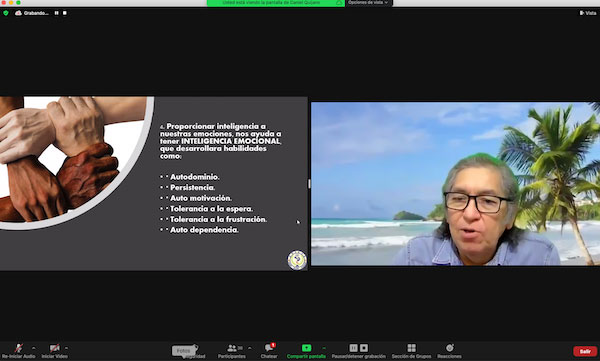Image resolution: width=600 pixels, height=361 pixels.
Task: Stop the recording from the bottom toolbar
Action: click(364, 348)
